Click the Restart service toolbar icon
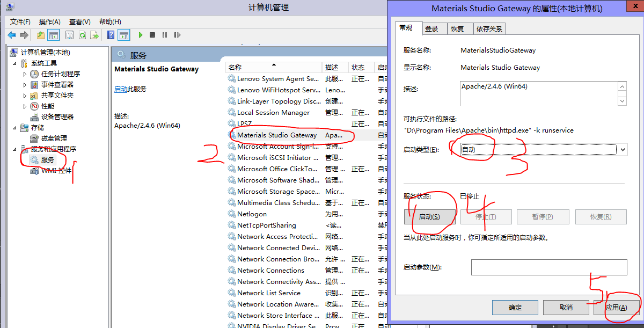The height and width of the screenshot is (328, 644). click(x=177, y=35)
